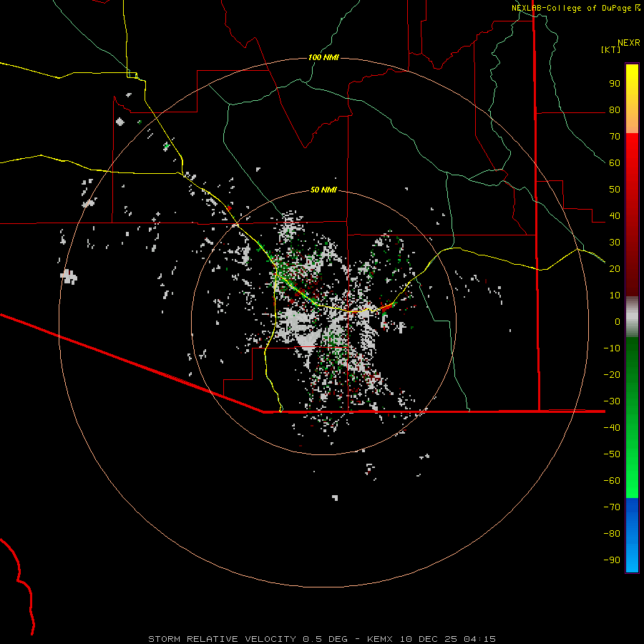644x644 pixels.
Task: Click the blue bottom segment of color bar
Action: click(632, 535)
